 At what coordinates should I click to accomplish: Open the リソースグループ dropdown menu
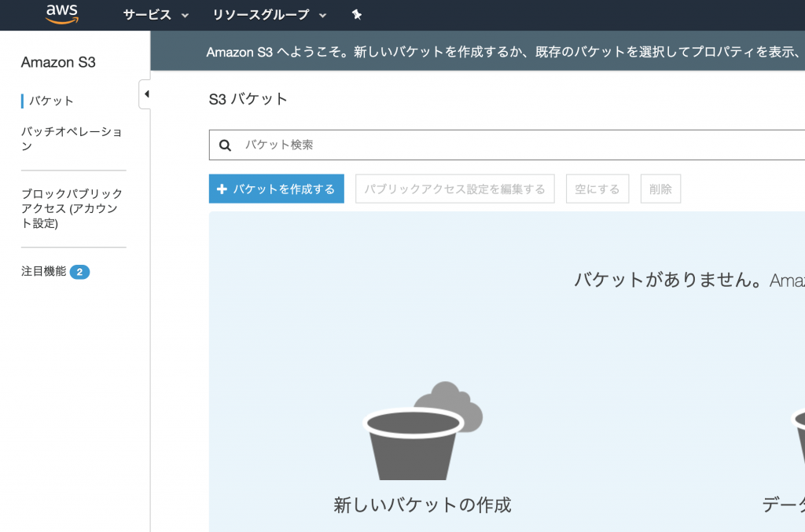pyautogui.click(x=270, y=15)
